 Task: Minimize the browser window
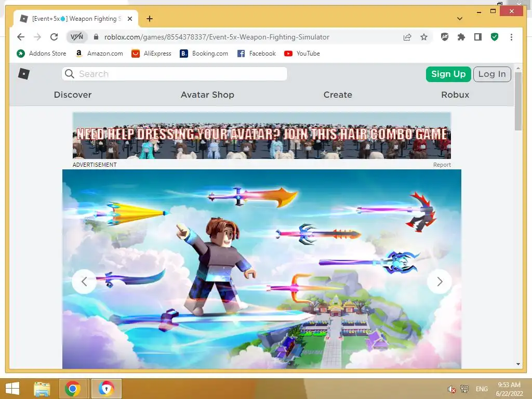478,12
